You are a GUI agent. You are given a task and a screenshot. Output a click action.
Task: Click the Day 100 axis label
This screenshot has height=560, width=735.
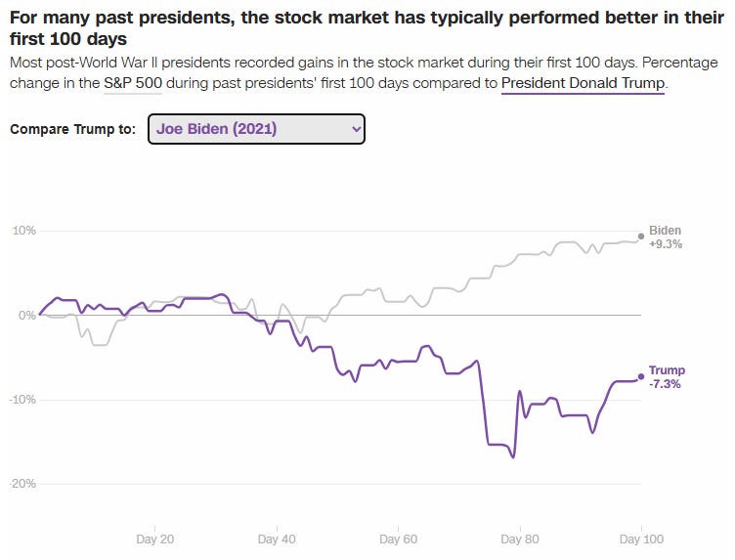pyautogui.click(x=640, y=538)
